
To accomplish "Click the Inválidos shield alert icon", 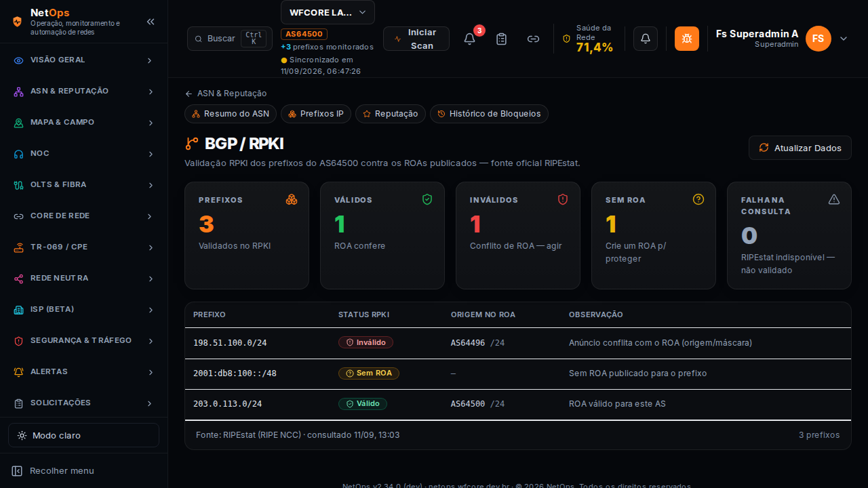I will (563, 199).
